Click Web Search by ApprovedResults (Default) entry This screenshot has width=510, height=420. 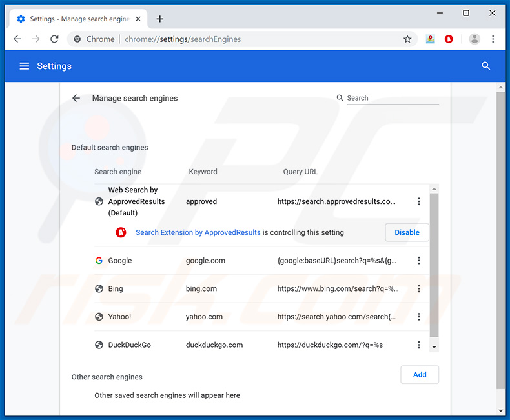(137, 201)
